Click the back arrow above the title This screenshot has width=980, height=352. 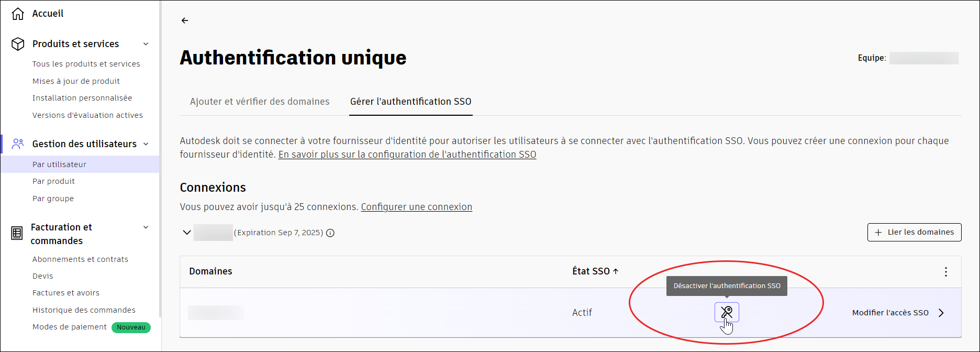pos(185,20)
